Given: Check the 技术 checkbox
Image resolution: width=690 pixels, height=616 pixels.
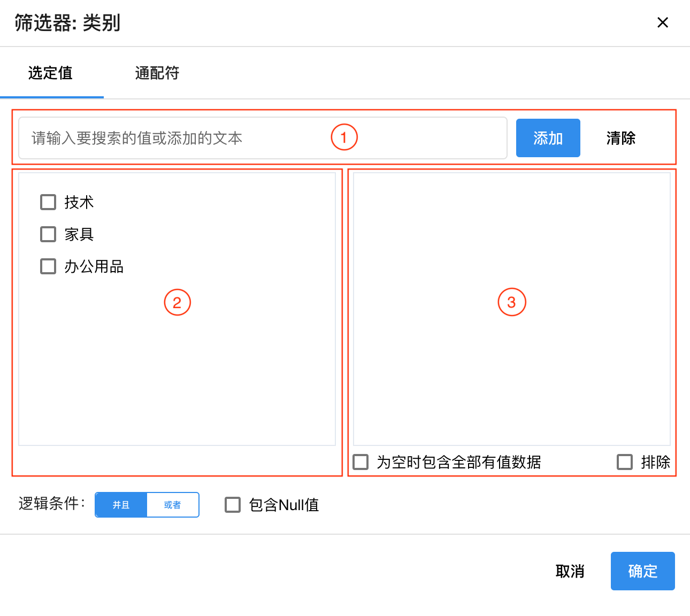Looking at the screenshot, I should click(48, 202).
